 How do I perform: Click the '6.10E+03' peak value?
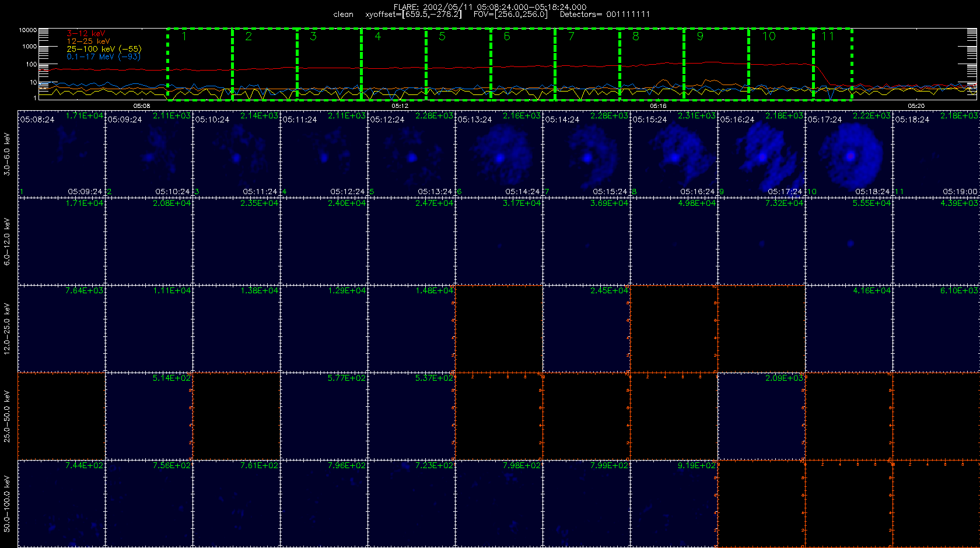pyautogui.click(x=959, y=291)
